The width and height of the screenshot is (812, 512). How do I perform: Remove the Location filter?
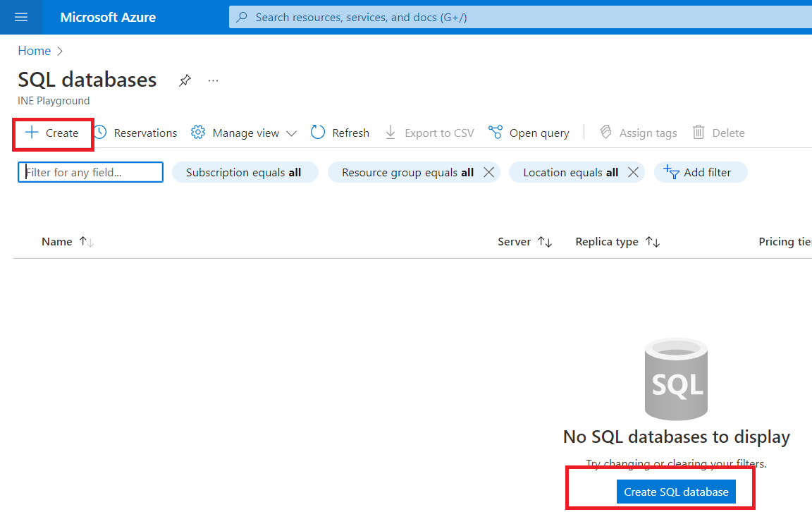click(633, 172)
